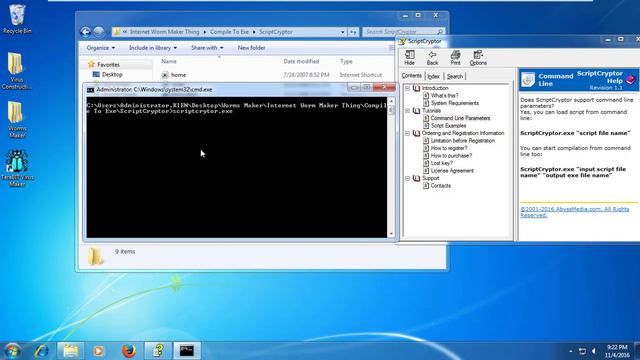Click Compile To Exe in address breadcrumb

point(229,32)
